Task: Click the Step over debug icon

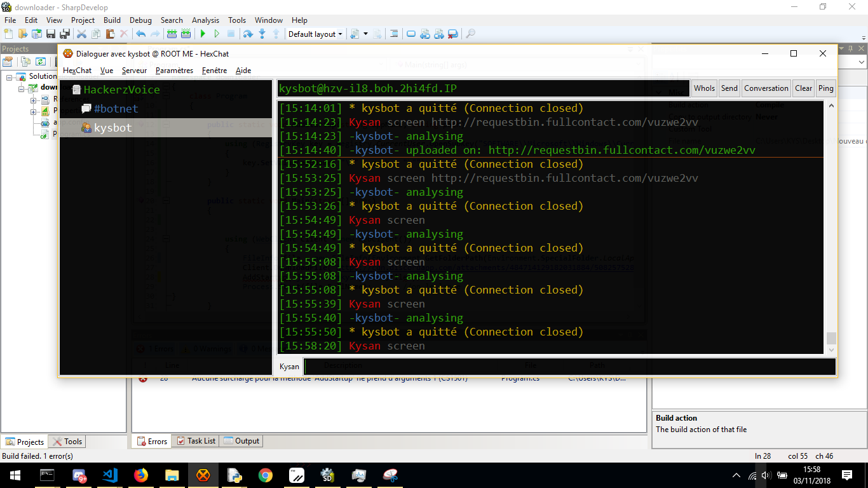Action: click(248, 34)
